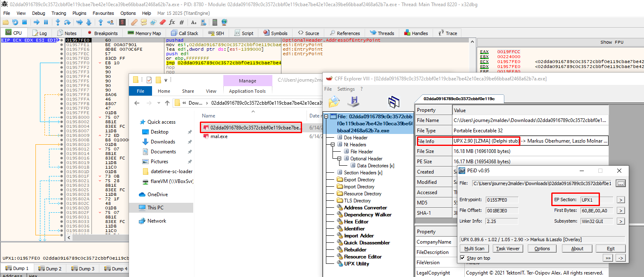Click the arrow button next to EP Section
Viewport: 644px width, 277px height.
621,200
